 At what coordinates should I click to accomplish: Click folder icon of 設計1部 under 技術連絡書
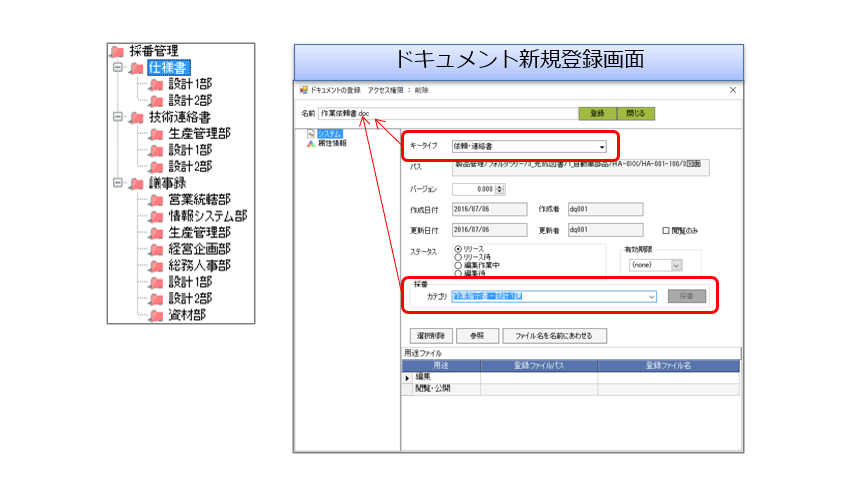point(156,151)
